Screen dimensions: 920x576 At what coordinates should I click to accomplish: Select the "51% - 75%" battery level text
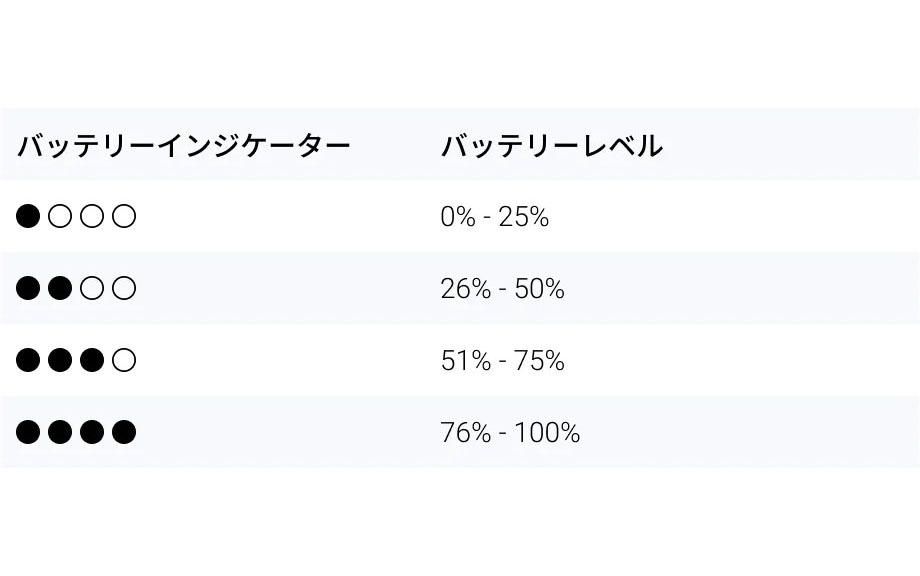coord(502,361)
